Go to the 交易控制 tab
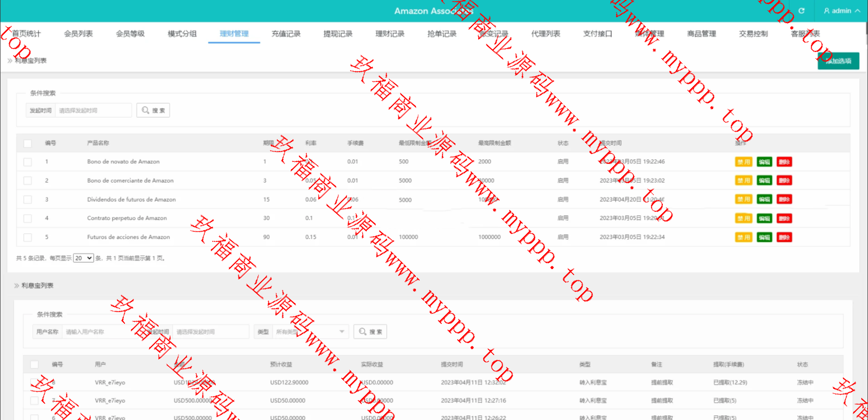Screen dimensions: 868x420 [x=753, y=34]
